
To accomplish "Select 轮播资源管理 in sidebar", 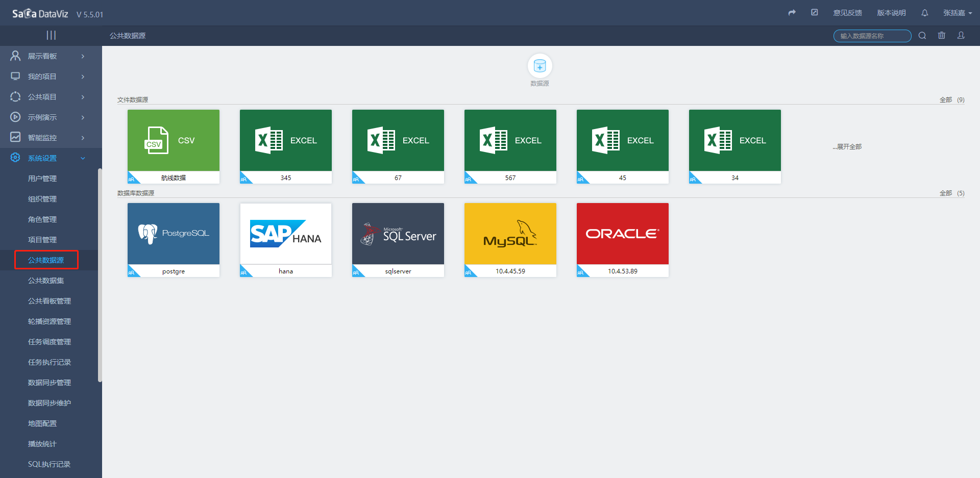I will point(50,321).
